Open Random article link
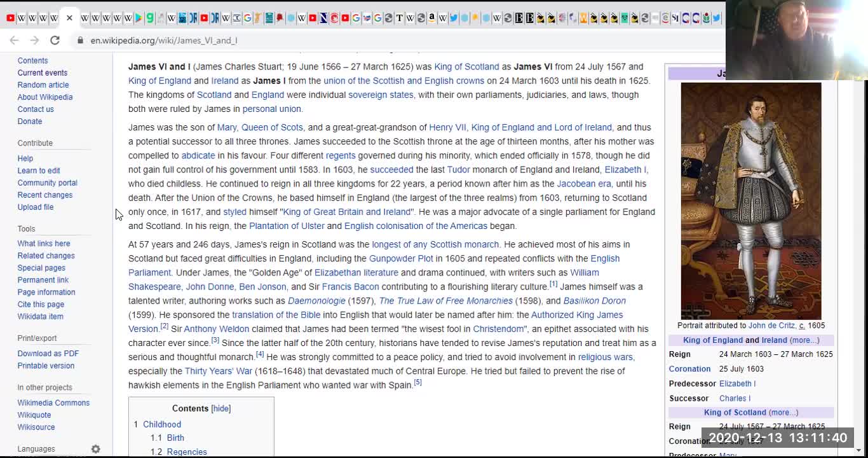 tap(43, 85)
